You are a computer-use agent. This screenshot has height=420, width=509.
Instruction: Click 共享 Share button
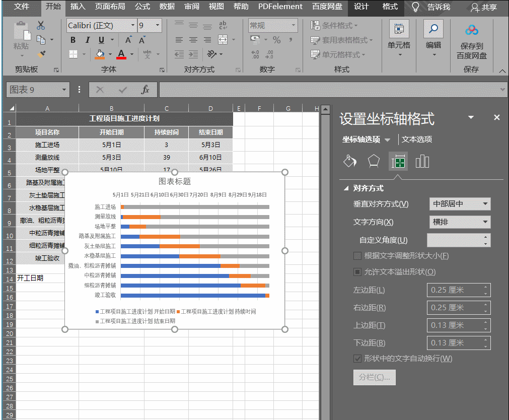(484, 7)
